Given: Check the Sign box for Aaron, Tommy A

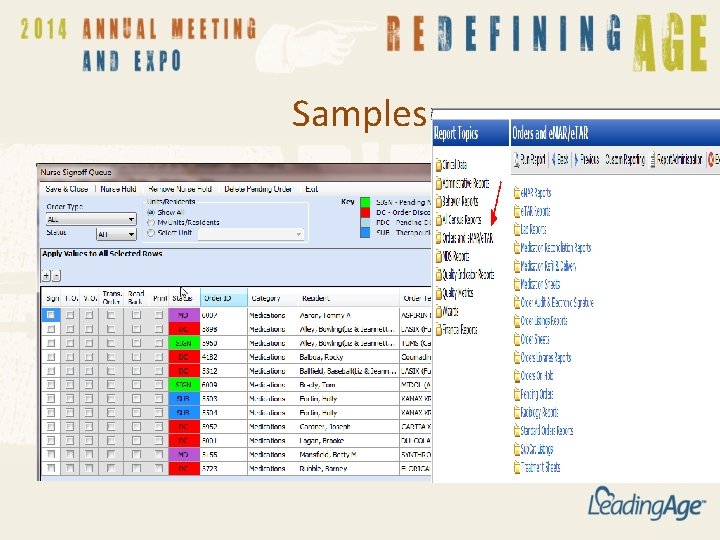Looking at the screenshot, I should [51, 315].
